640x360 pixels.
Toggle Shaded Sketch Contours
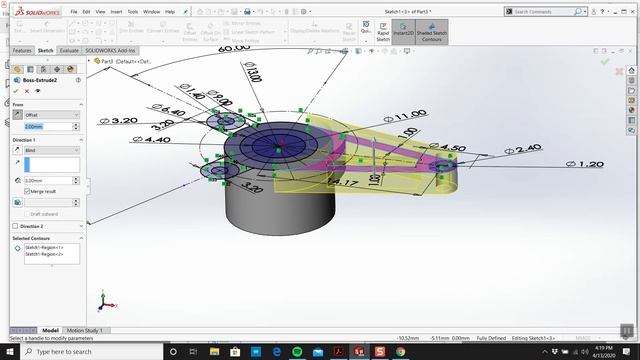coord(432,32)
